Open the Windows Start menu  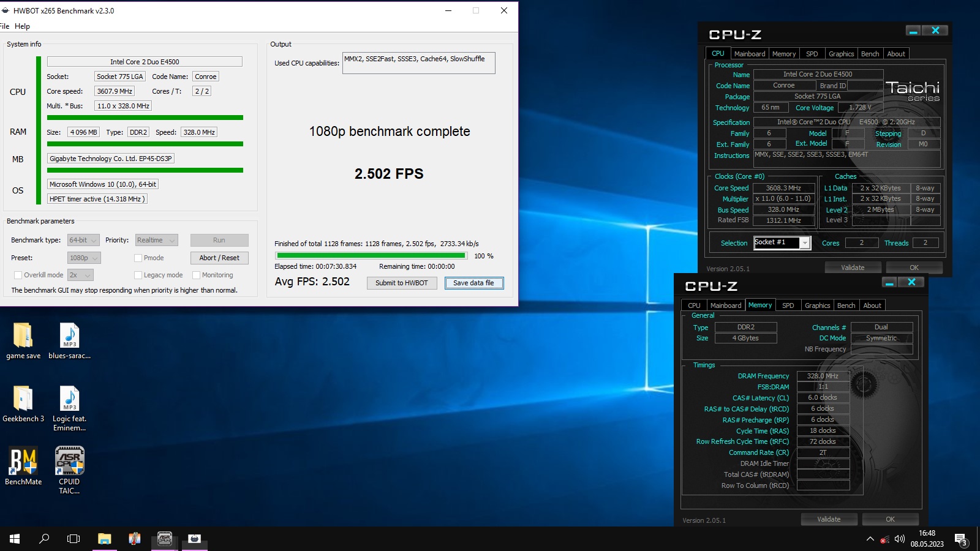(x=15, y=539)
